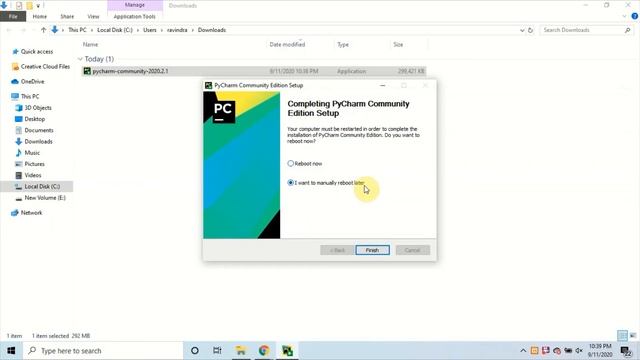Click the pycharm file's application icon
640x360 pixels.
tap(87, 71)
